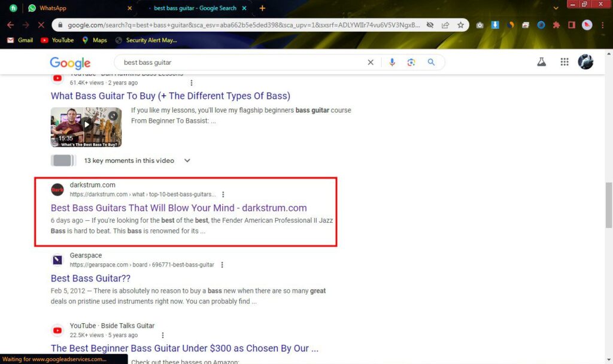Click the first pinned green tab icon
613x364 pixels.
point(13,8)
